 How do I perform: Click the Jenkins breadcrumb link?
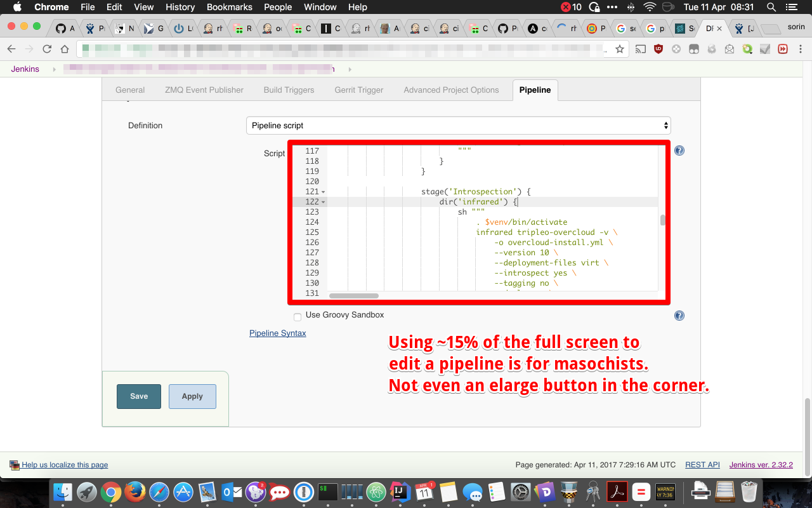[x=25, y=69]
